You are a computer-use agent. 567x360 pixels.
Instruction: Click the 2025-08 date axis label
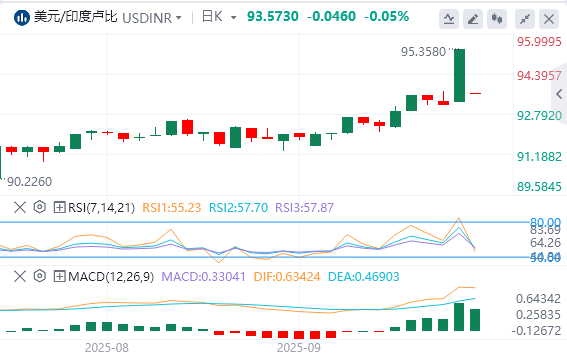(107, 348)
